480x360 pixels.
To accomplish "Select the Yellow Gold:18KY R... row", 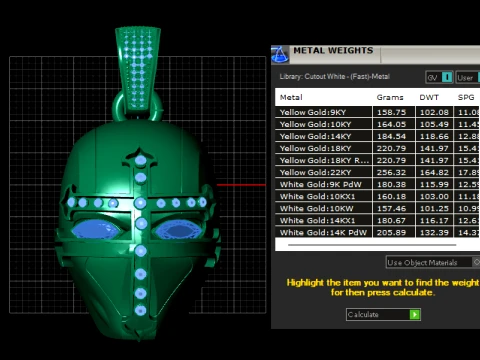I will pos(377,160).
